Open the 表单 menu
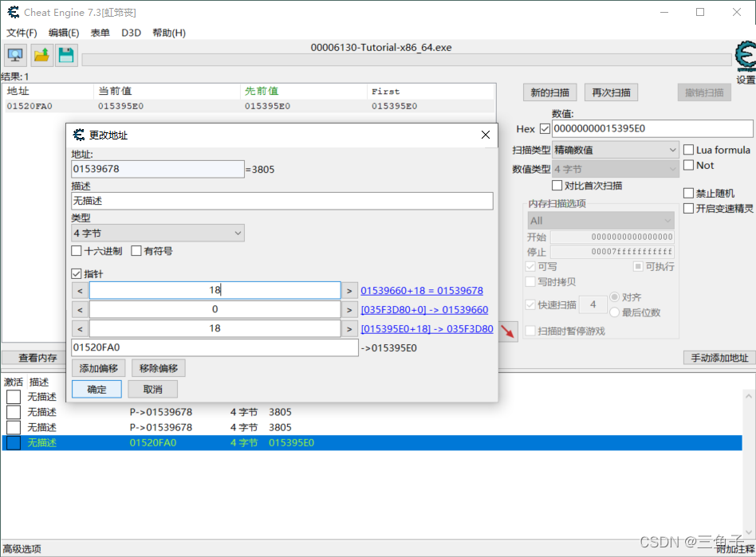Image resolution: width=756 pixels, height=557 pixels. click(100, 33)
